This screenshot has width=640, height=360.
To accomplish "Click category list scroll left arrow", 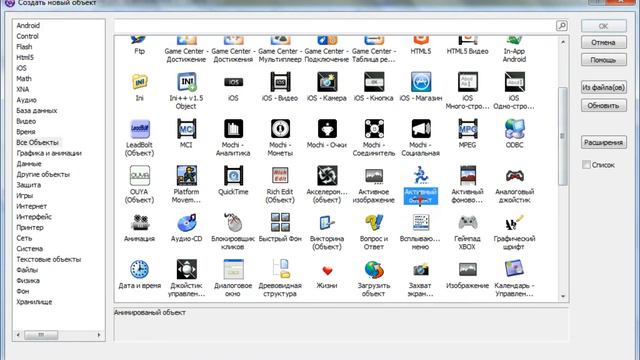I will tap(18, 335).
